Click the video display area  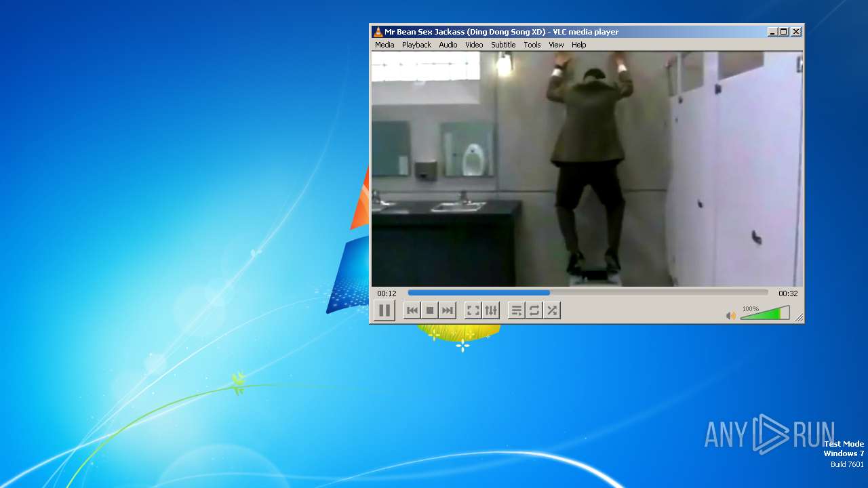point(587,169)
